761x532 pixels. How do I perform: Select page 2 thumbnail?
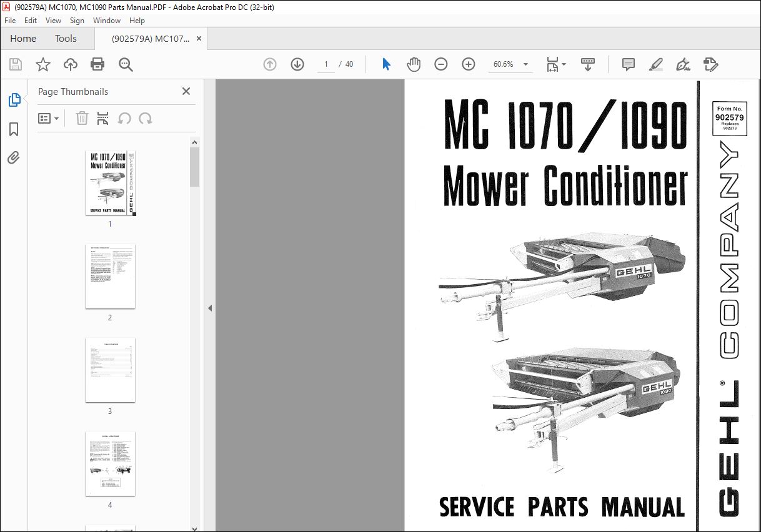click(x=110, y=276)
